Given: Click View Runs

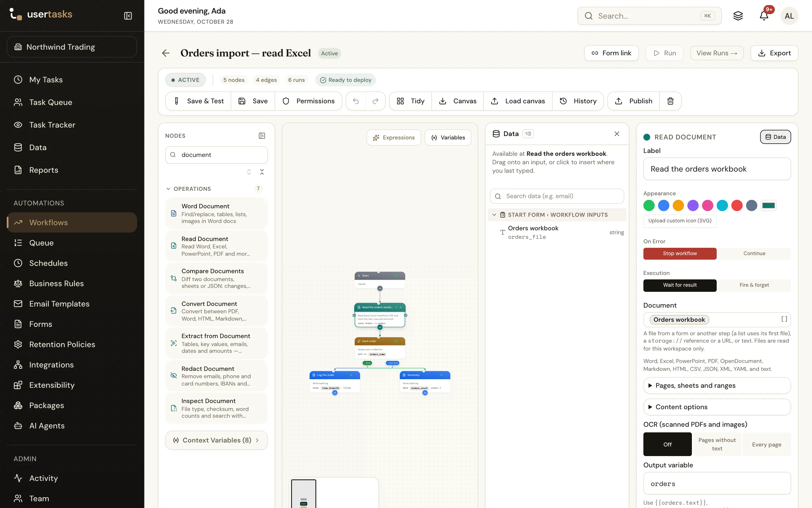Looking at the screenshot, I should tap(716, 53).
